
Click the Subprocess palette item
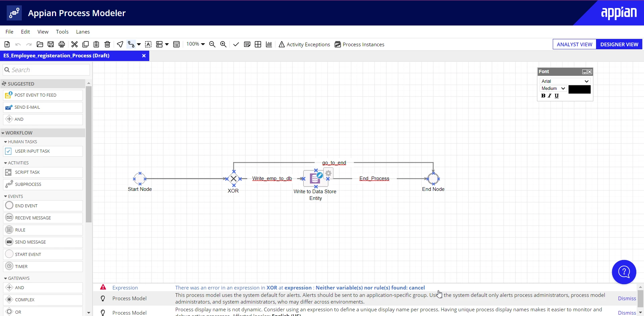pyautogui.click(x=43, y=185)
